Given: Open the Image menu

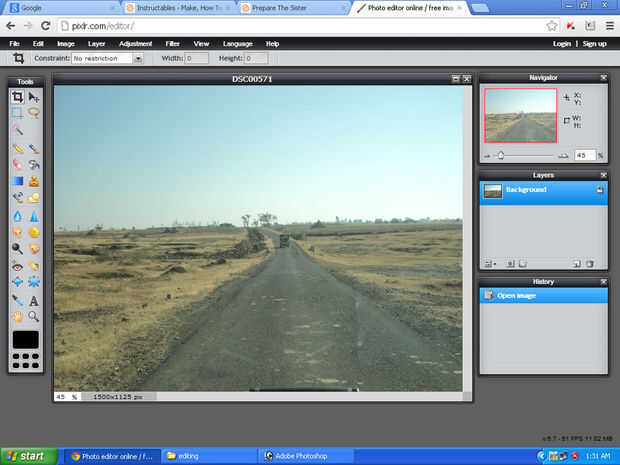Looking at the screenshot, I should (x=66, y=44).
